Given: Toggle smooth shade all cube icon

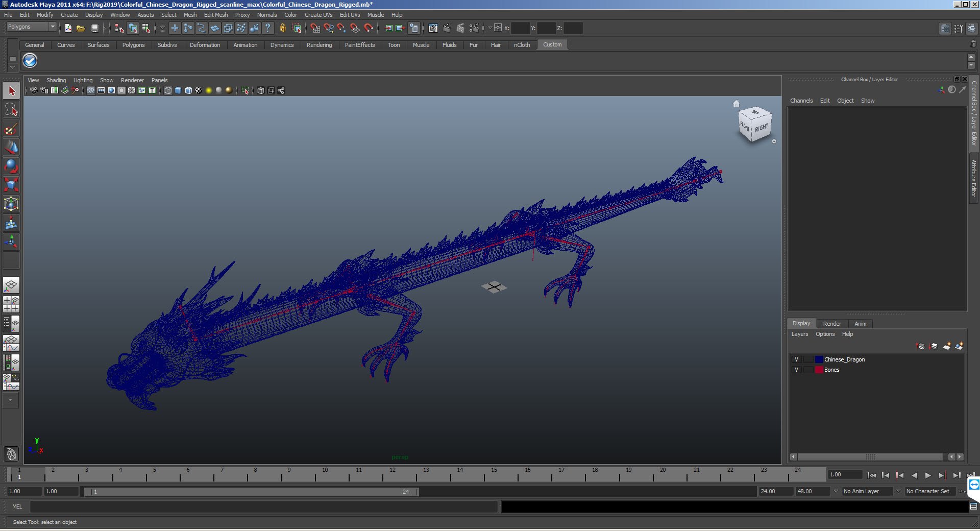Looking at the screenshot, I should [x=178, y=90].
